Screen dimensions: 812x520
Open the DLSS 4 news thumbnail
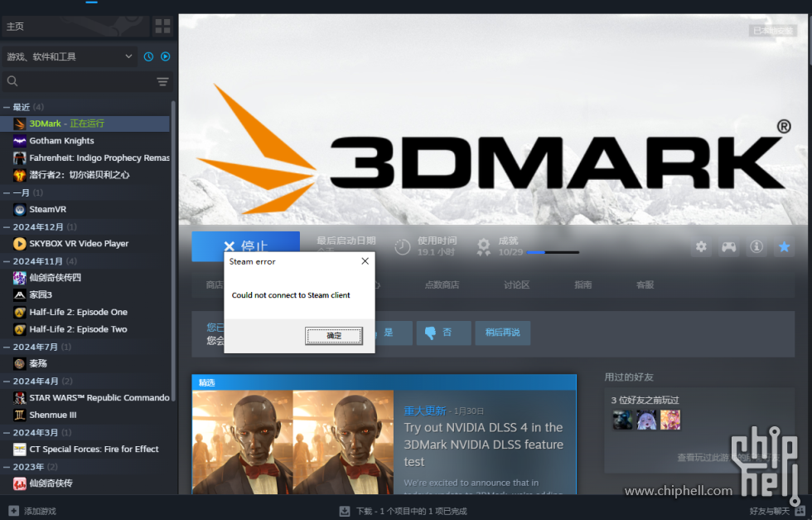pyautogui.click(x=292, y=442)
